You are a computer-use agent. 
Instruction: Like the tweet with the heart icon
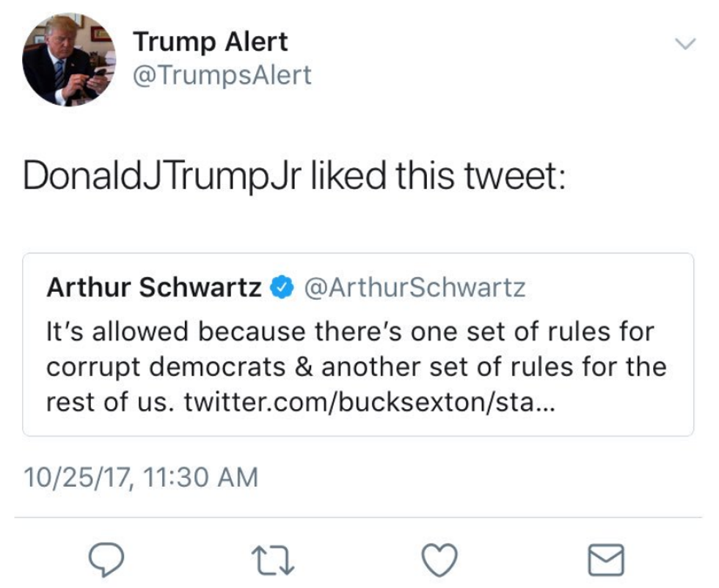click(439, 559)
